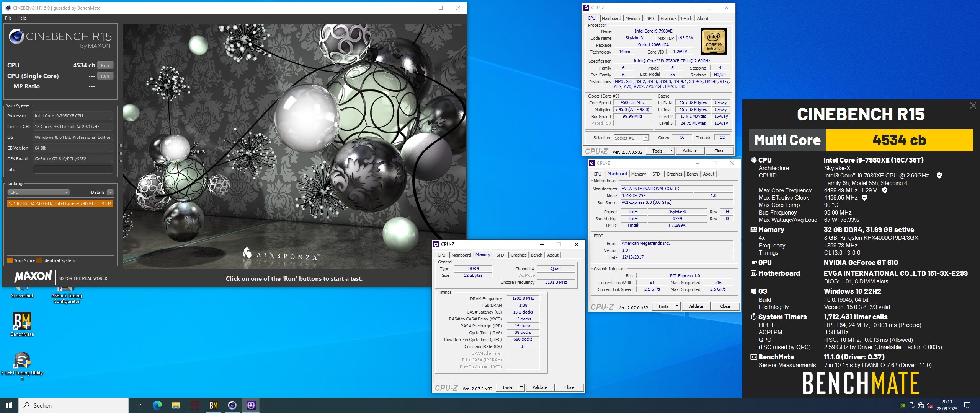Click Close in the Mainboard CPU-Z window
This screenshot has height=413, width=980.
click(725, 307)
